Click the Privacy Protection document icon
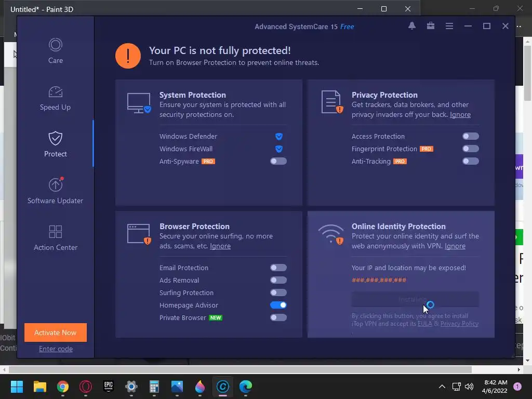 [332, 102]
